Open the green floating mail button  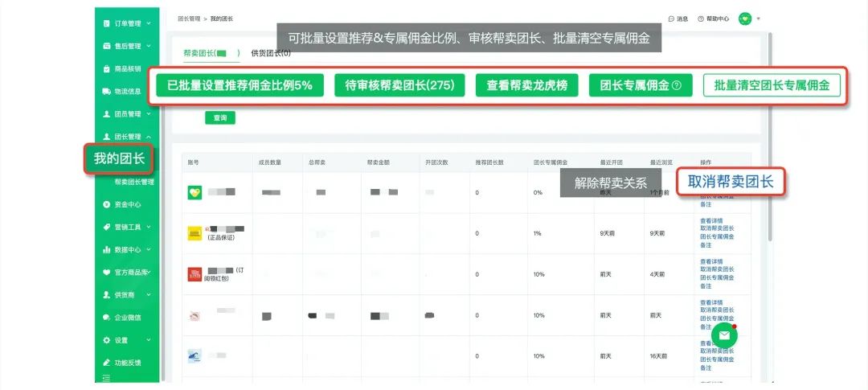[724, 335]
